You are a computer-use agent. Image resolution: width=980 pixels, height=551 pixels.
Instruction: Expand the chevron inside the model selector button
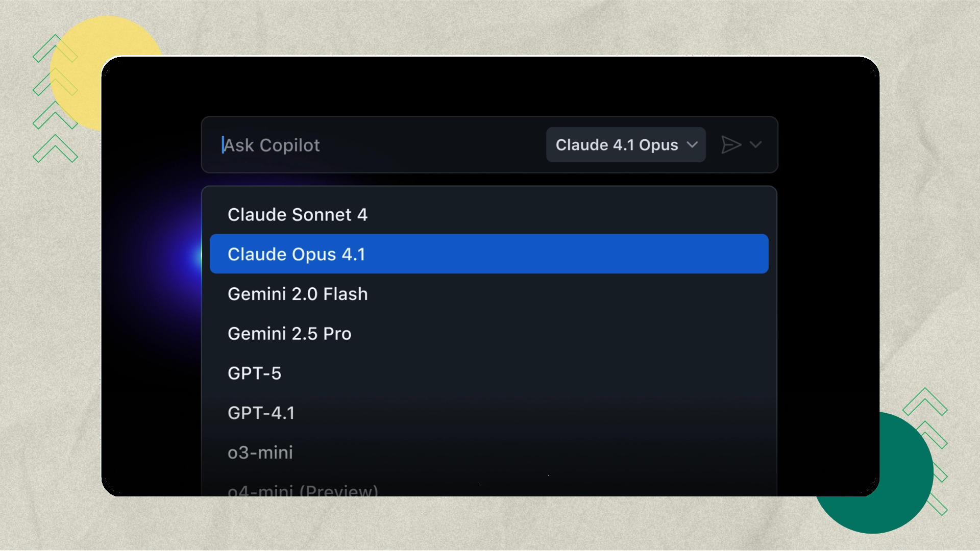(x=693, y=145)
